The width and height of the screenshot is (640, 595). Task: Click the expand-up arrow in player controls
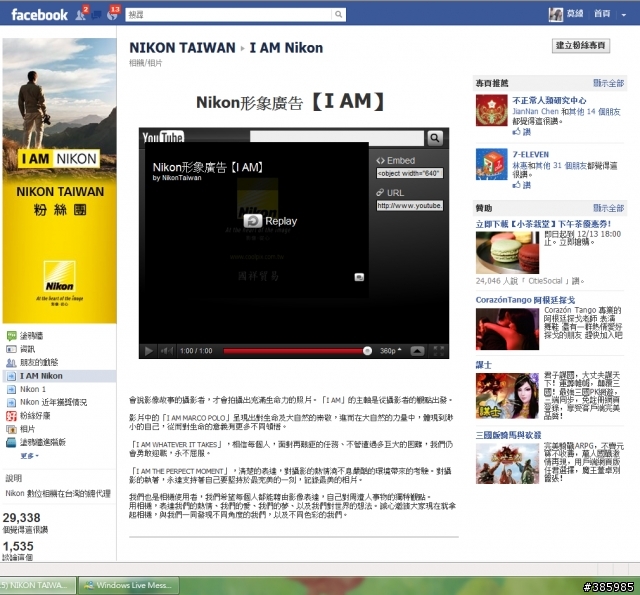click(x=417, y=351)
